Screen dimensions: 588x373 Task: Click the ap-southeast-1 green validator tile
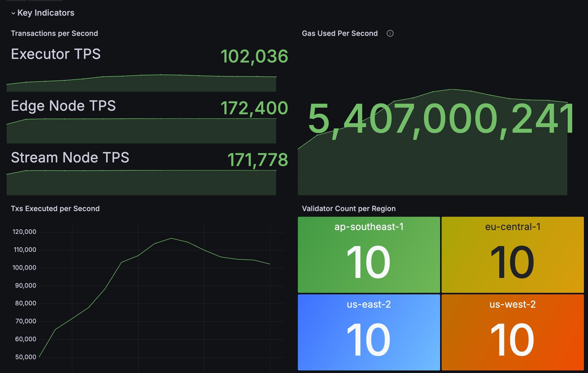[x=369, y=255]
